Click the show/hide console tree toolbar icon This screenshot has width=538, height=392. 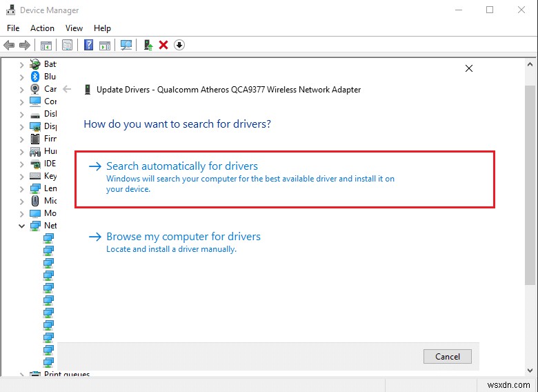pyautogui.click(x=46, y=45)
